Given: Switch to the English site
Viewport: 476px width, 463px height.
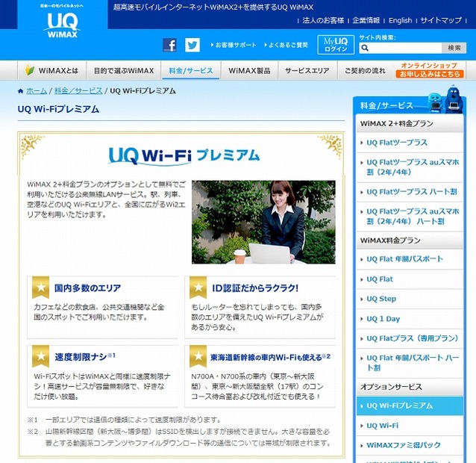Looking at the screenshot, I should pos(400,20).
